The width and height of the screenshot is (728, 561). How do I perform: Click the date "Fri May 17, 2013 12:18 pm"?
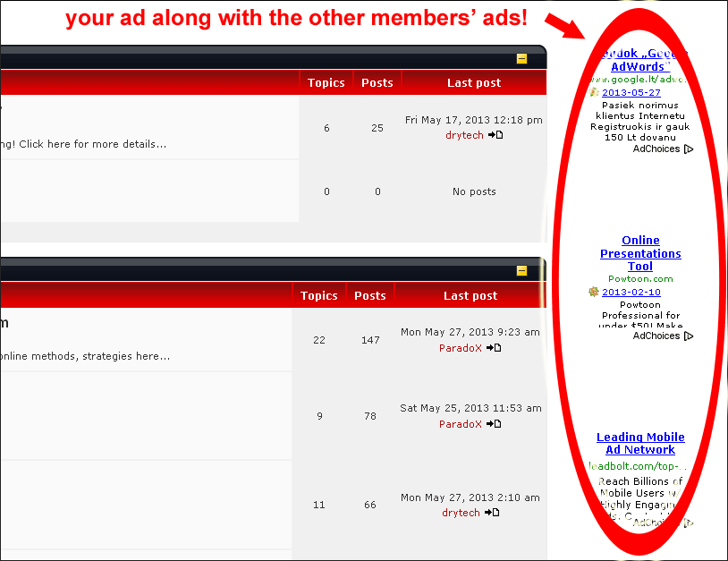pyautogui.click(x=474, y=120)
